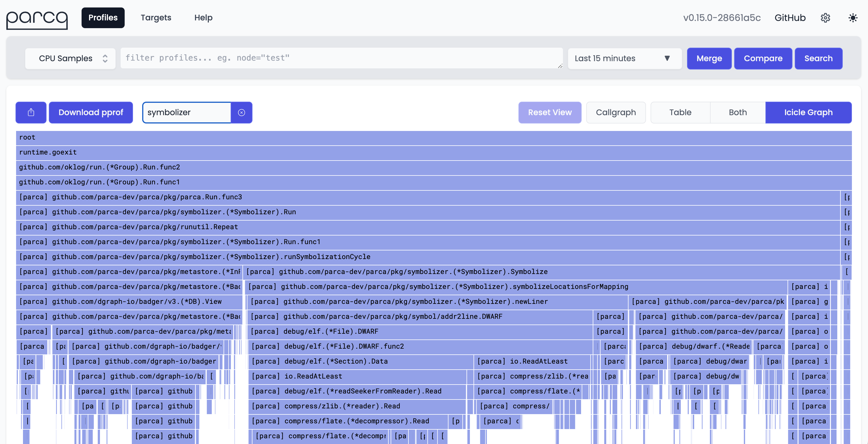Viewport: 868px width, 444px height.
Task: Select the runutil.Repeat frame
Action: tap(428, 227)
